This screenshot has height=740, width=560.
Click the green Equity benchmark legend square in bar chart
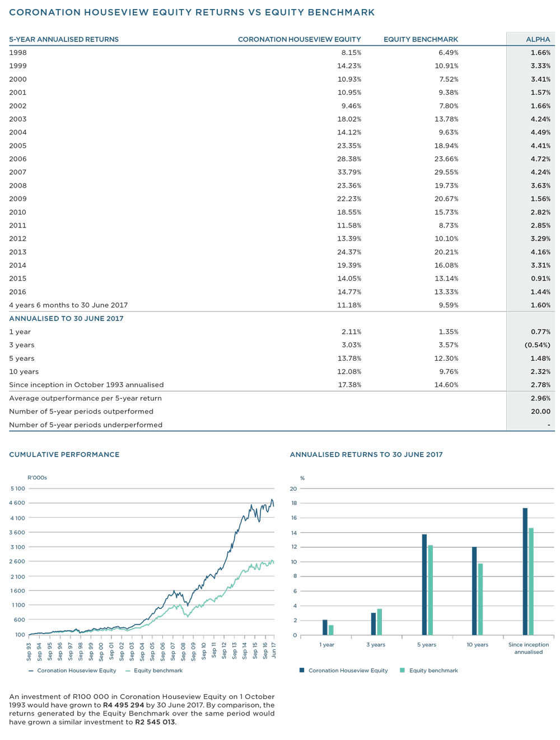click(x=402, y=670)
